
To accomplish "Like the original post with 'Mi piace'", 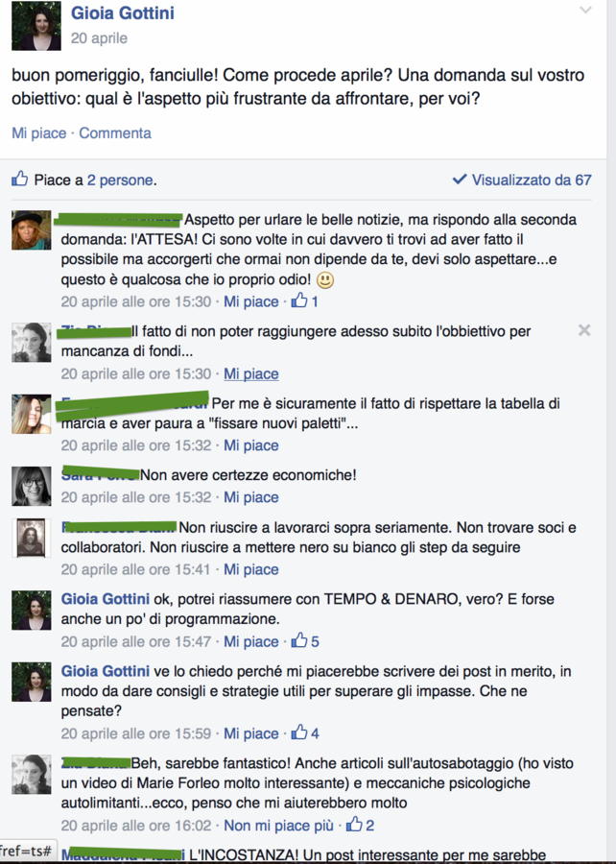I will tap(38, 133).
